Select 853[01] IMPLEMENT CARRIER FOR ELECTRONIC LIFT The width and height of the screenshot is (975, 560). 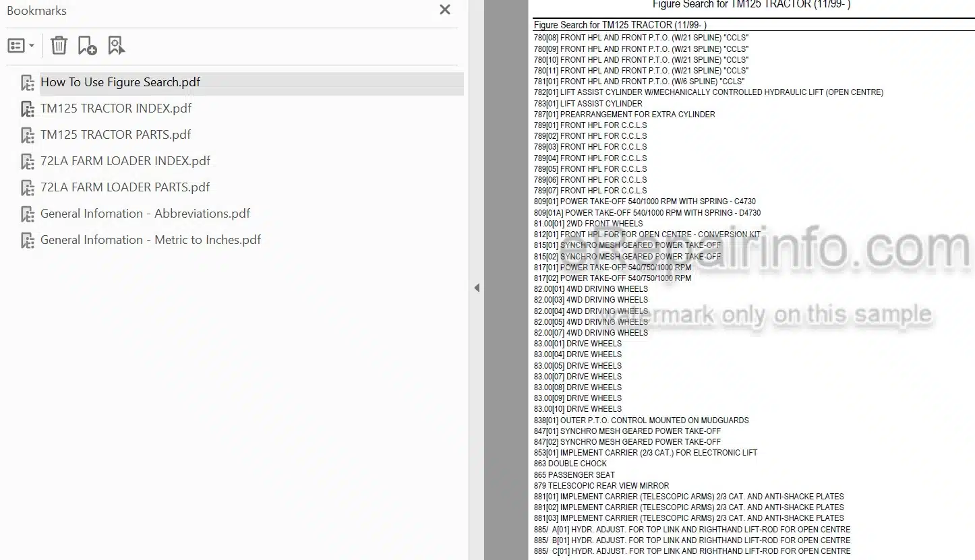click(x=646, y=453)
